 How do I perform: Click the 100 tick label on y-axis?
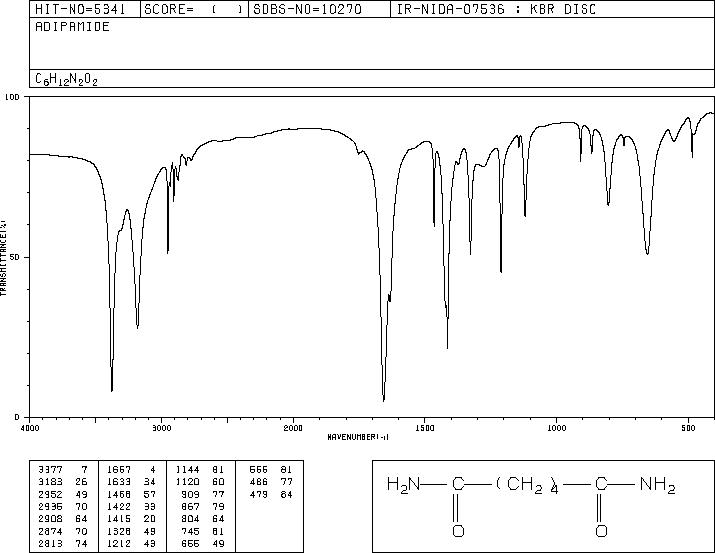12,97
